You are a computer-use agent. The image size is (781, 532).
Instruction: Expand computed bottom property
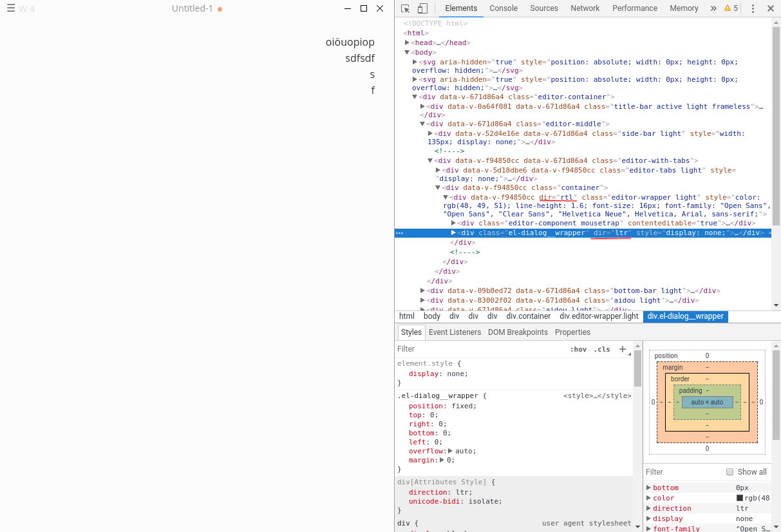click(x=649, y=488)
